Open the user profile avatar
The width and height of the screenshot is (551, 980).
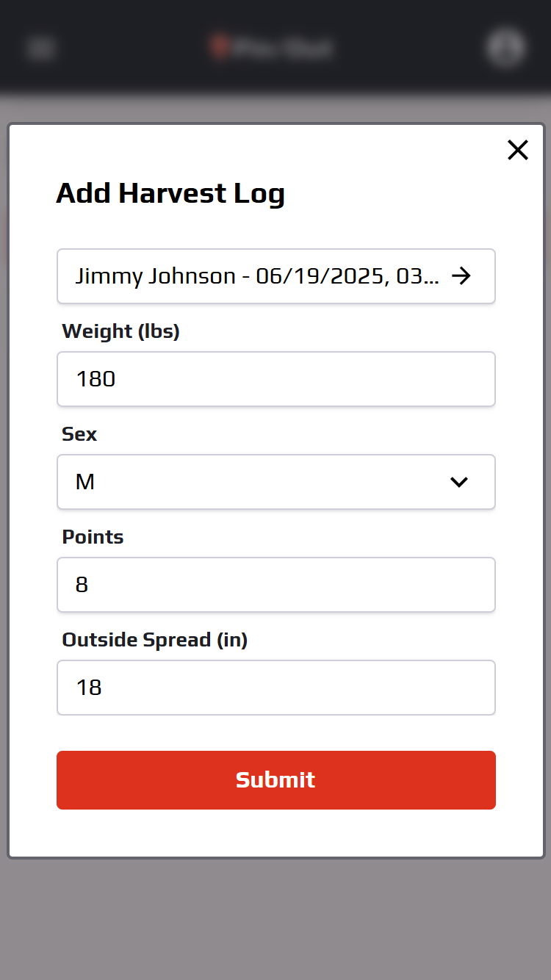tap(505, 48)
